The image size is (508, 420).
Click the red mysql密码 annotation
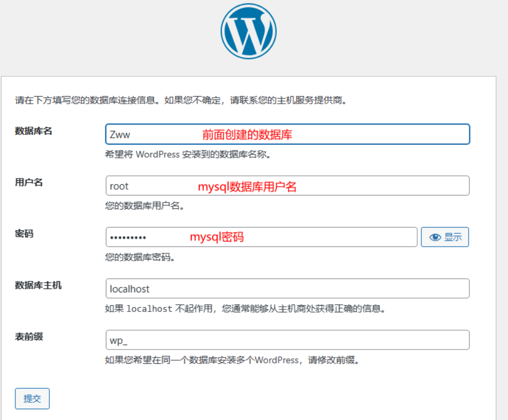pos(217,237)
